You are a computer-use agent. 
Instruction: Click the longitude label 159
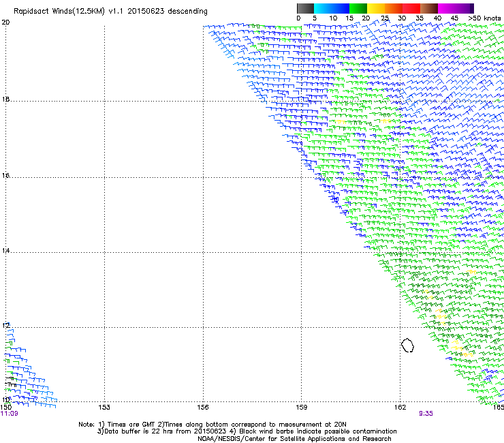coord(301,408)
